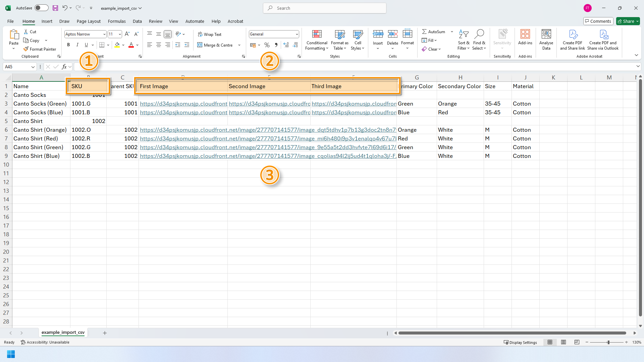Screen dimensions: 644x362
Task: Select the example_import_csv sheet tab
Action: 63,333
